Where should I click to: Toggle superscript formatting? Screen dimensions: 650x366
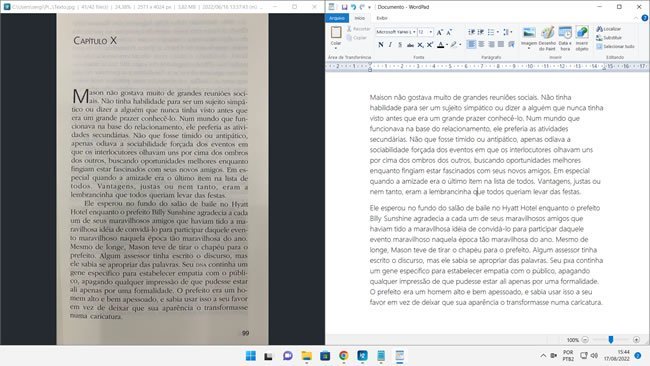[430, 44]
